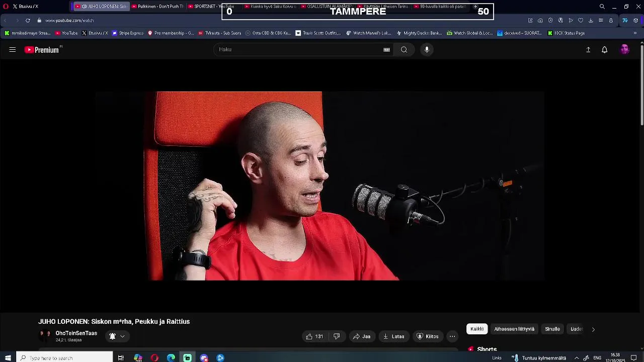Viewport: 644px width, 362px height.
Task: Select the Aiheeseen liittyvä chip
Action: [514, 329]
